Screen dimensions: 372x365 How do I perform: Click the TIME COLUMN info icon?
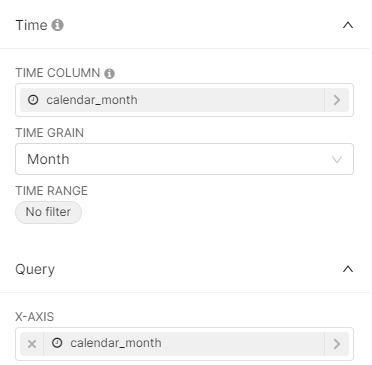coord(109,73)
